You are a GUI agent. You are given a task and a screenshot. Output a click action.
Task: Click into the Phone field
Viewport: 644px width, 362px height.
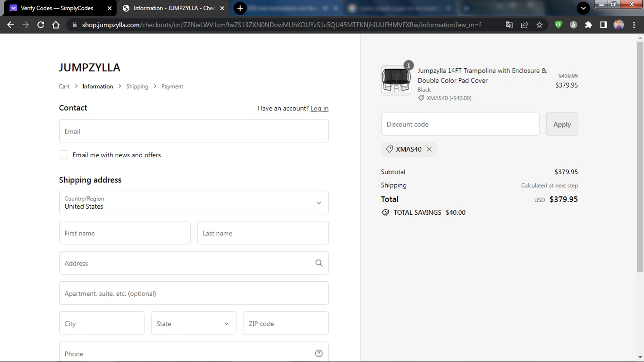pyautogui.click(x=194, y=352)
